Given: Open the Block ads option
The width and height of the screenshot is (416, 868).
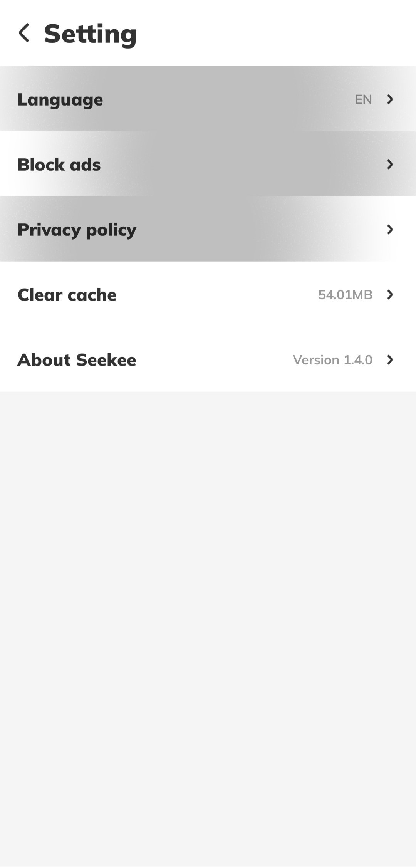Looking at the screenshot, I should (x=208, y=164).
